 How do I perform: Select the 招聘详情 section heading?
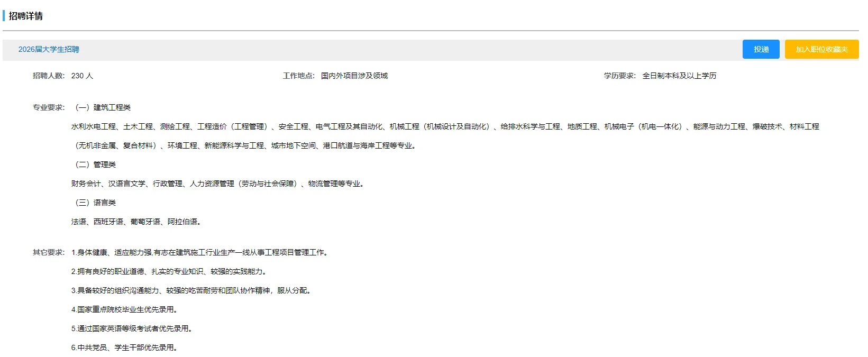pyautogui.click(x=26, y=16)
